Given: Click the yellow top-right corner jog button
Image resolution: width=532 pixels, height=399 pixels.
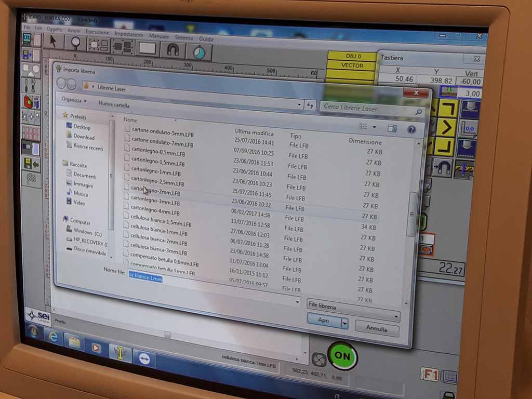Looking at the screenshot, I should point(447,109).
